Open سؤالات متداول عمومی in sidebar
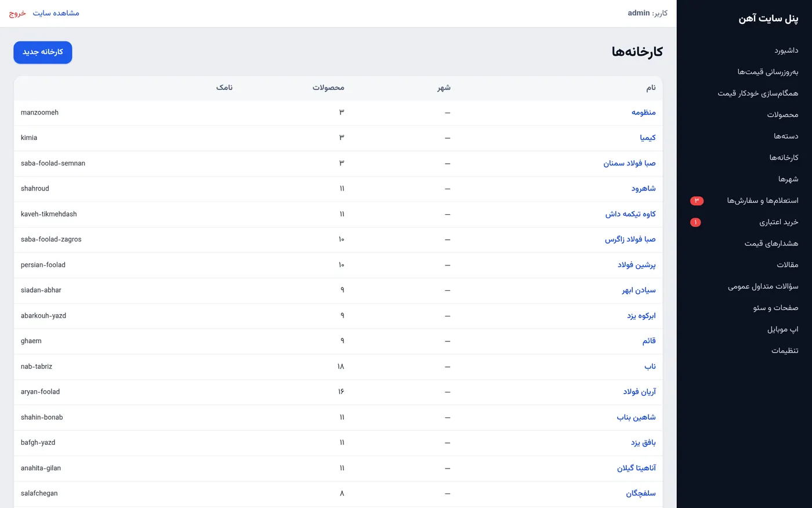 (x=763, y=287)
